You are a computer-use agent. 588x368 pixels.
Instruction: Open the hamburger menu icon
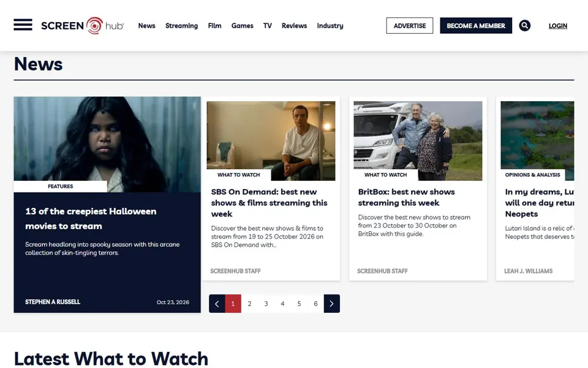click(23, 25)
